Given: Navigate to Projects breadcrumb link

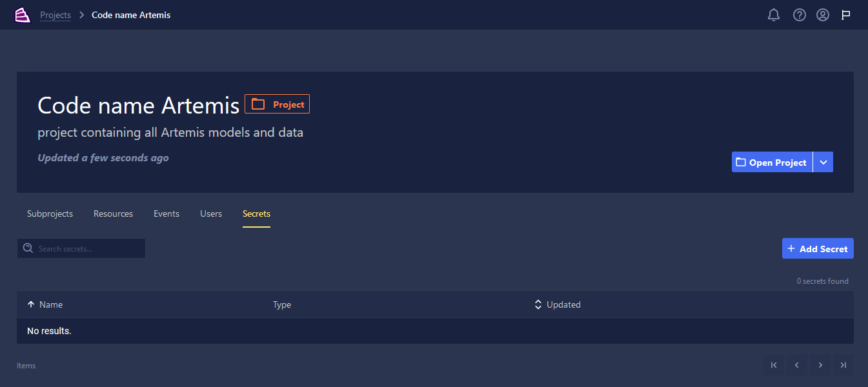Looking at the screenshot, I should pyautogui.click(x=56, y=15).
